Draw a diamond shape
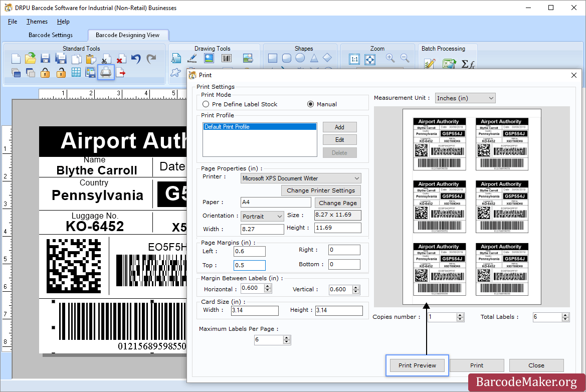This screenshot has height=392, width=586. tap(327, 58)
